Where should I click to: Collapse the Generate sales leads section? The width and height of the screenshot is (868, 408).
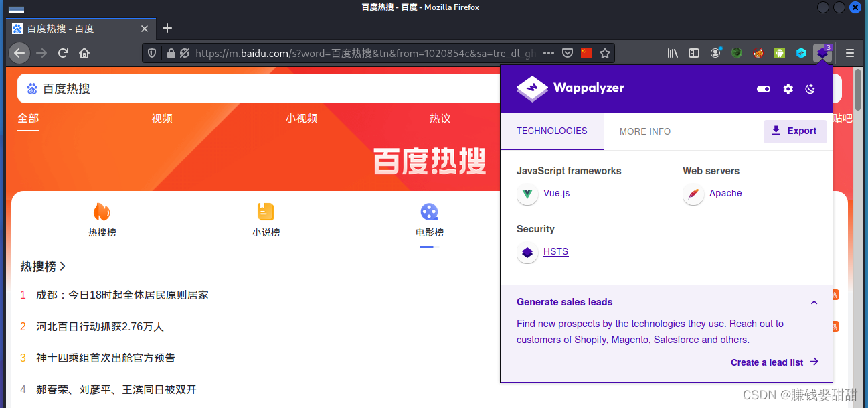click(814, 303)
